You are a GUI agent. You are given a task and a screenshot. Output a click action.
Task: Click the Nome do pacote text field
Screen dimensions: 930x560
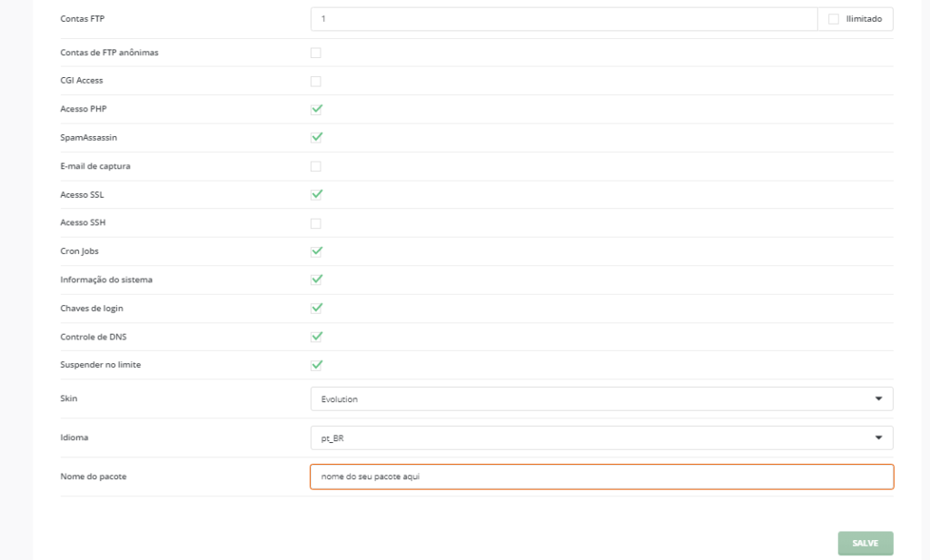point(601,476)
